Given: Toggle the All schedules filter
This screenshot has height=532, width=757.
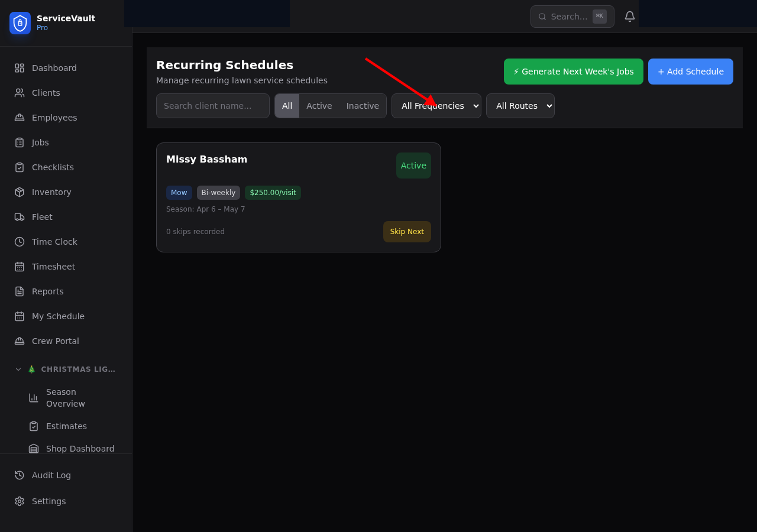Looking at the screenshot, I should [x=287, y=105].
